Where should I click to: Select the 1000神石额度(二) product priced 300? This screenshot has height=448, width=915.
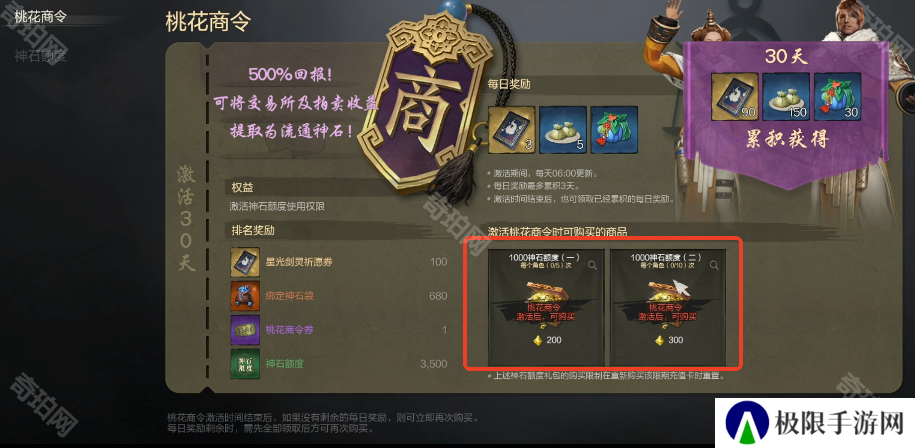pos(668,308)
